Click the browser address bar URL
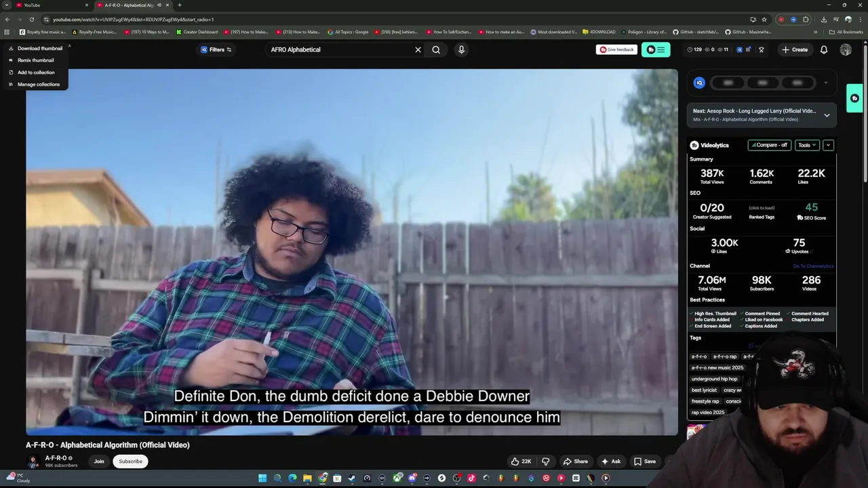868x488 pixels. 133,20
